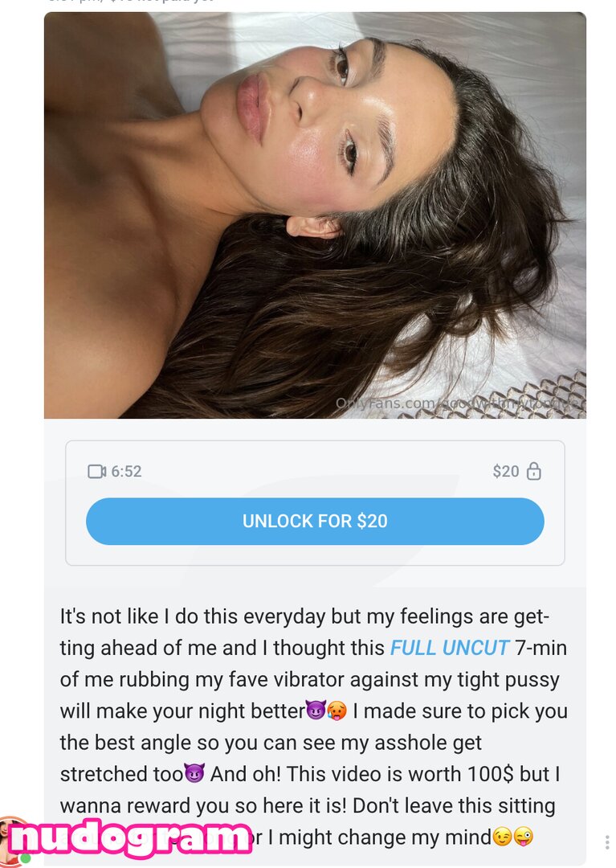Click the 6:52 video duration label

(x=126, y=471)
